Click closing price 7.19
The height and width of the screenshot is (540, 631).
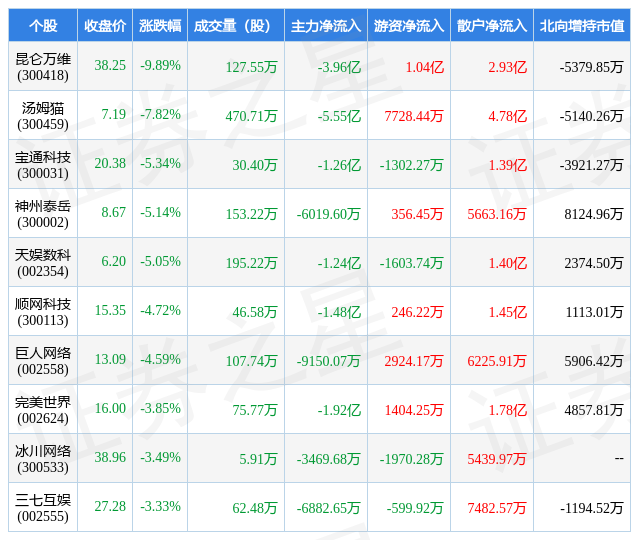coord(113,114)
